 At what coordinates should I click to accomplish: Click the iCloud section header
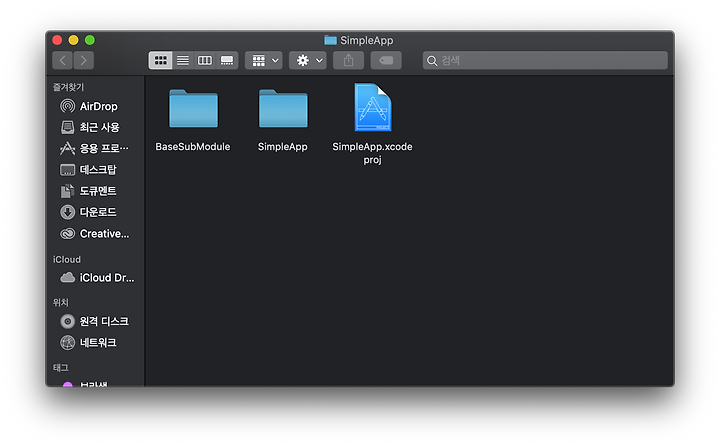pyautogui.click(x=67, y=259)
